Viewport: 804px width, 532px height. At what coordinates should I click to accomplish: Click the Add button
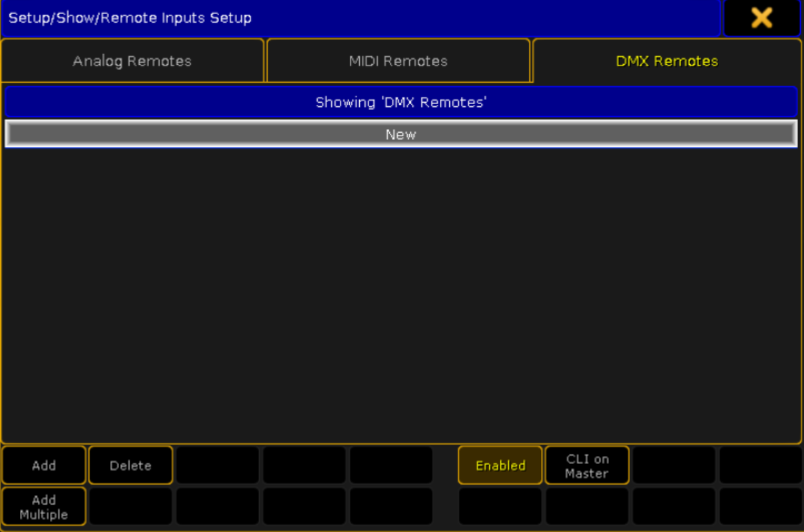coord(44,465)
